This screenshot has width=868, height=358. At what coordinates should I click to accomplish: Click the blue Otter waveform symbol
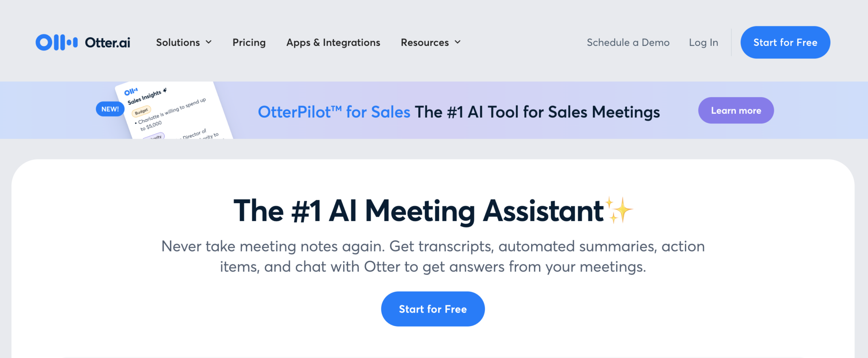[x=57, y=42]
